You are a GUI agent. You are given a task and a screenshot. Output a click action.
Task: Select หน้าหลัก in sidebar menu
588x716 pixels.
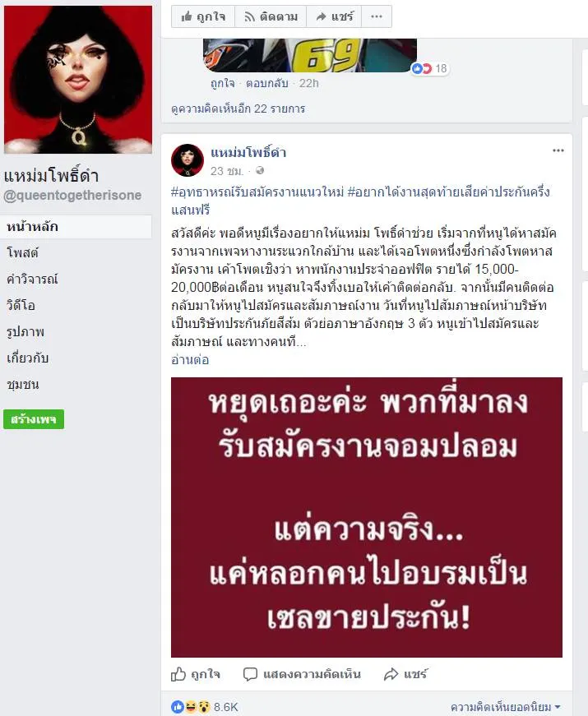(76, 227)
